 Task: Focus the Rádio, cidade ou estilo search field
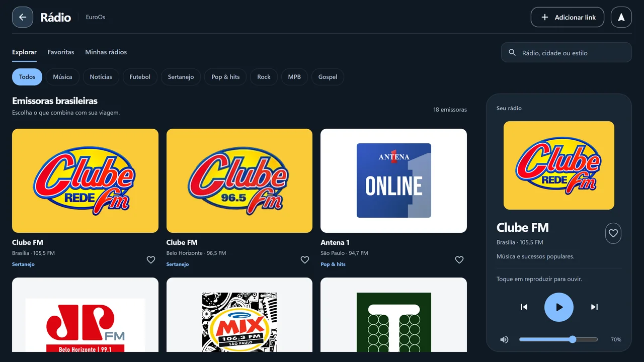[567, 52]
